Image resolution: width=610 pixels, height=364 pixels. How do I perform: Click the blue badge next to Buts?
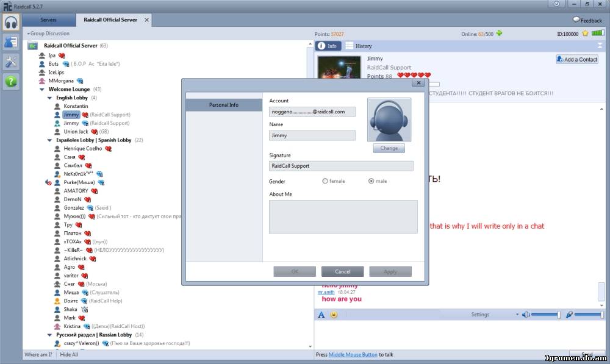tap(66, 64)
